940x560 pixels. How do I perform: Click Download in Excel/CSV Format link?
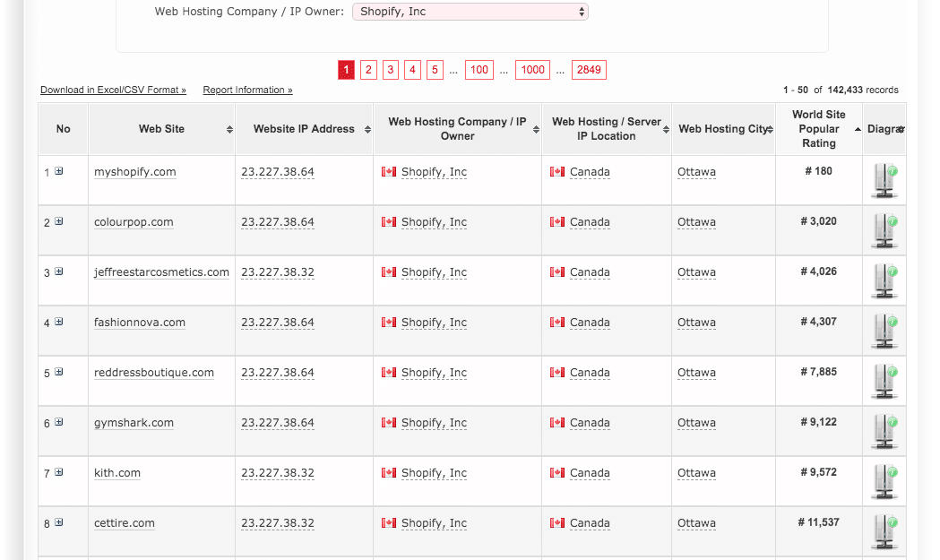113,90
